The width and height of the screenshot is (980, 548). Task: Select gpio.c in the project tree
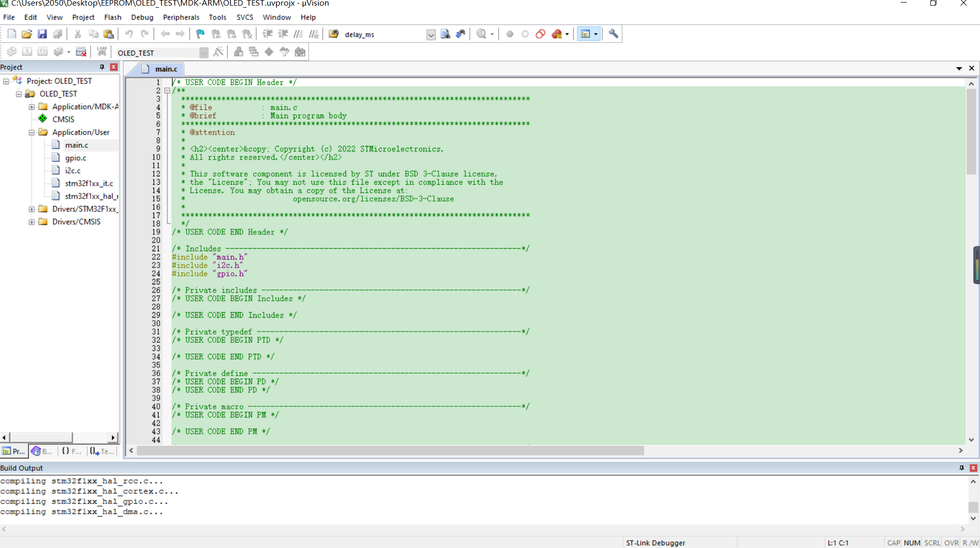click(75, 158)
